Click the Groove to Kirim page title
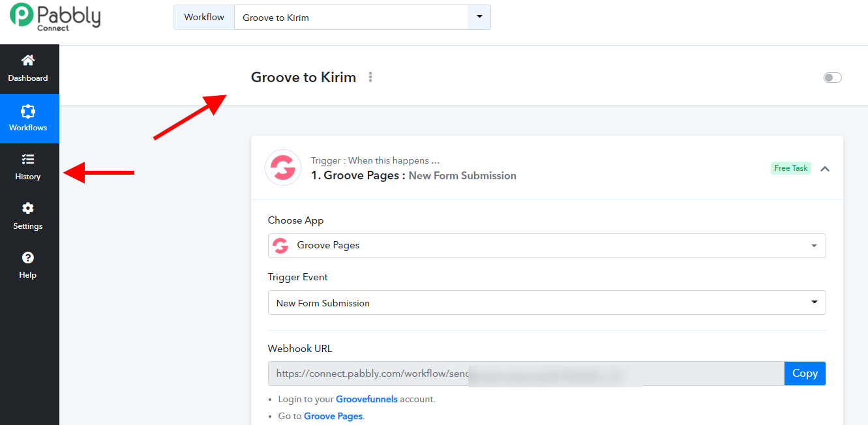This screenshot has height=425, width=868. click(x=304, y=77)
